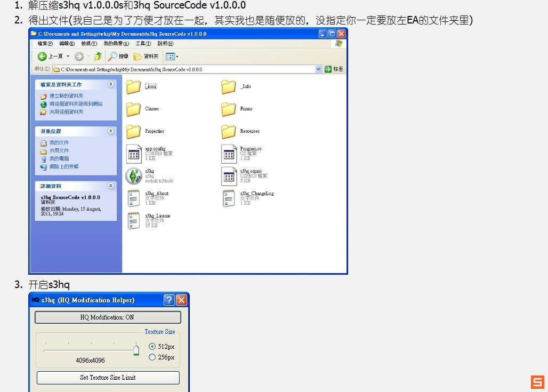Open the 檔案(F) menu
548x392 pixels.
click(45, 43)
